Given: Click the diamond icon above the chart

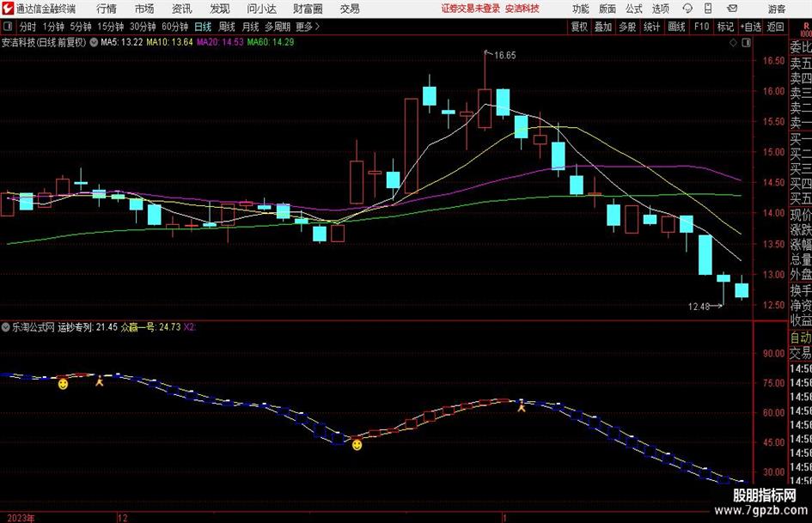Looking at the screenshot, I should tap(733, 43).
